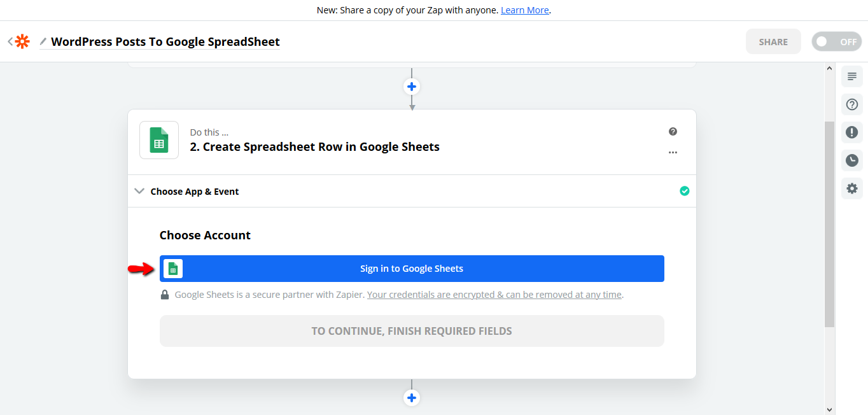Image resolution: width=868 pixels, height=415 pixels.
Task: Go back using the left chevron arrow
Action: click(x=10, y=42)
